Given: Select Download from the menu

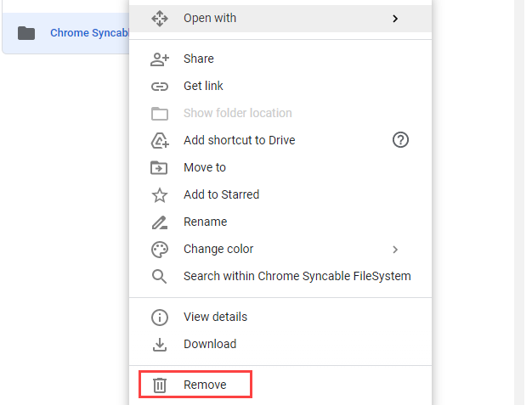Looking at the screenshot, I should point(280,345).
